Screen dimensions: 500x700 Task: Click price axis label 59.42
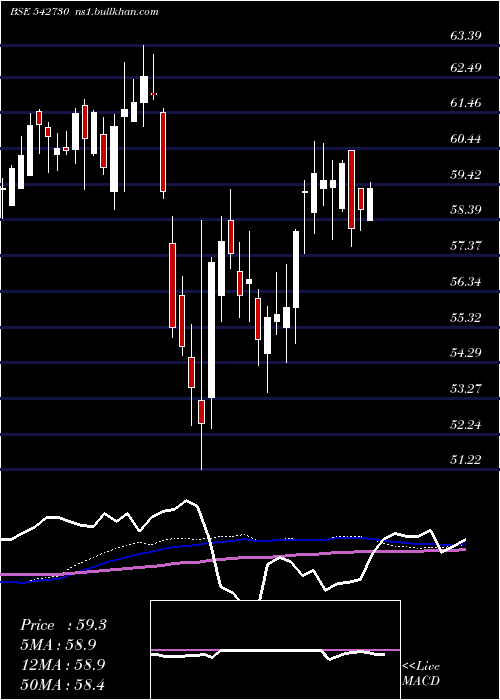pyautogui.click(x=466, y=174)
